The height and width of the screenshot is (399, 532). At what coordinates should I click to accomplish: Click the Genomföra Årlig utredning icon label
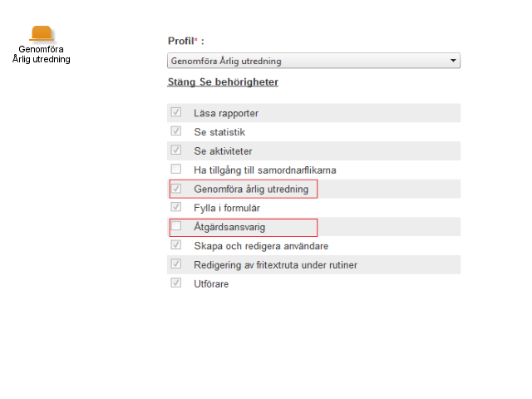tap(42, 54)
